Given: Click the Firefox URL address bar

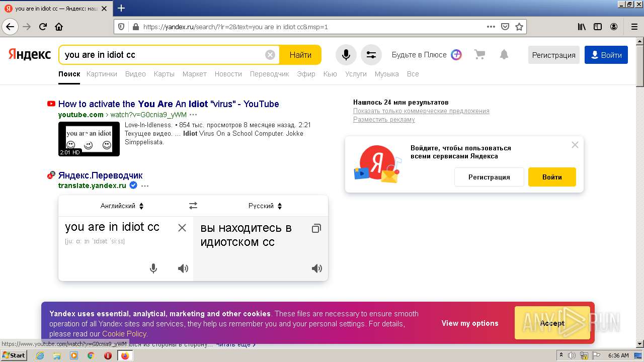Looking at the screenshot, I should pos(312,27).
